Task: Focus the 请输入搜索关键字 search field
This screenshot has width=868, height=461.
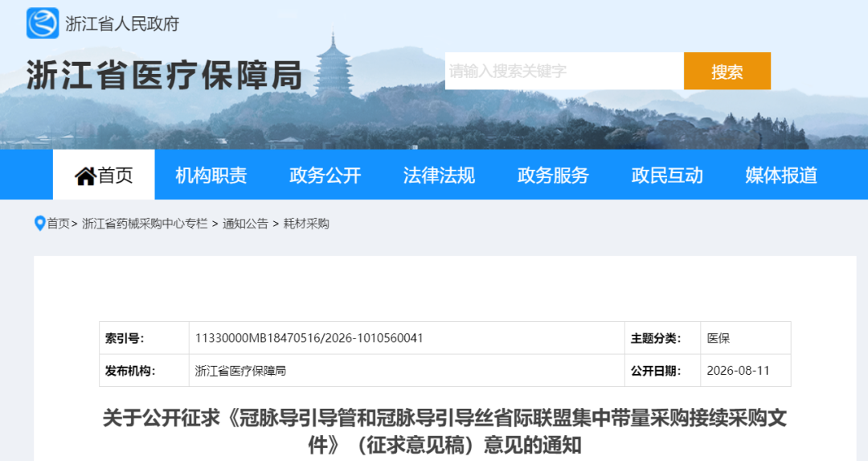Action: pyautogui.click(x=564, y=71)
